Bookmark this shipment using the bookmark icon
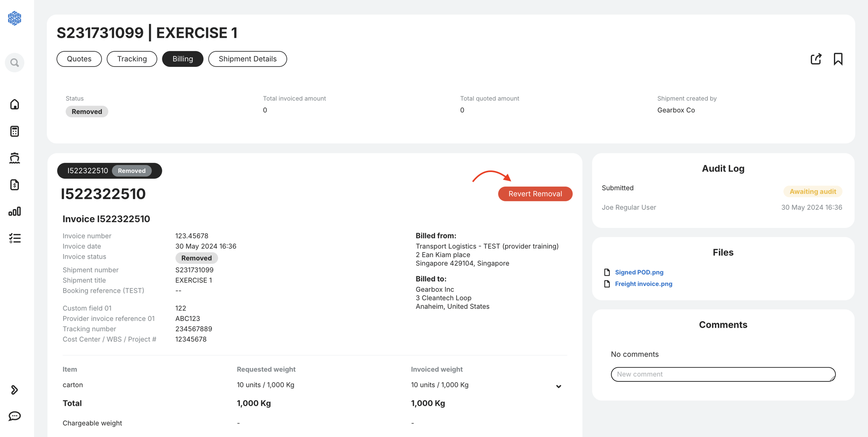 point(838,59)
